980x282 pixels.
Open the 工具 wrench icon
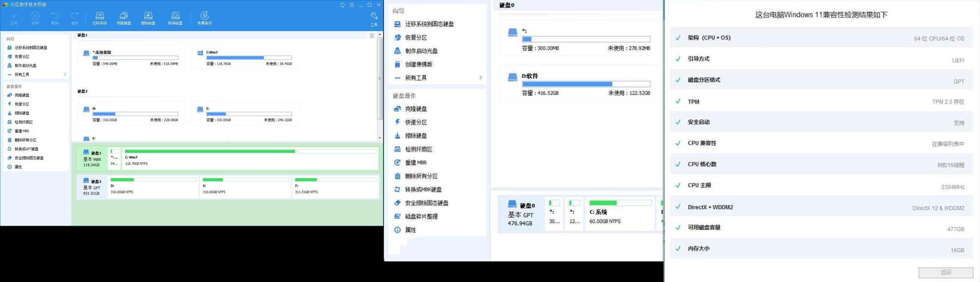pyautogui.click(x=374, y=17)
